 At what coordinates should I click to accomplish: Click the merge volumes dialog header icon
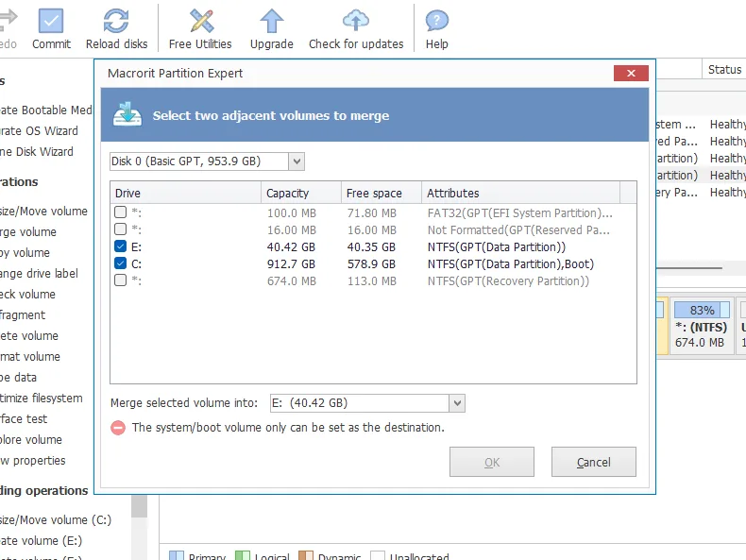tap(127, 115)
